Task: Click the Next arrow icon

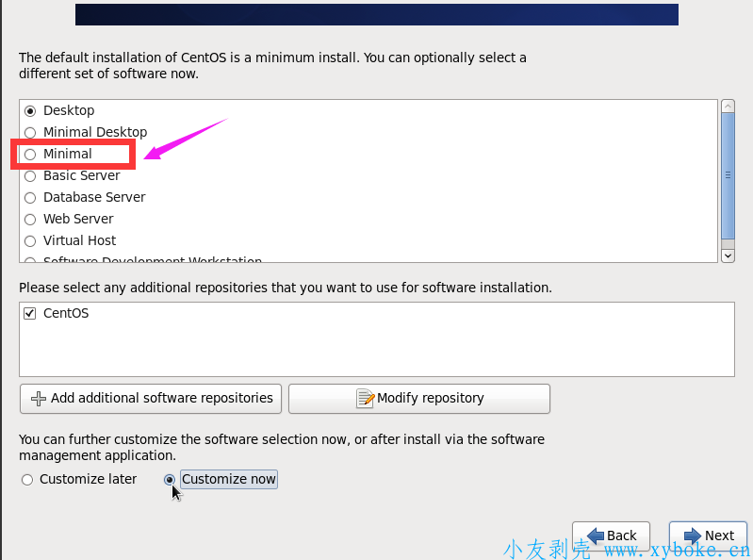Action: (691, 535)
